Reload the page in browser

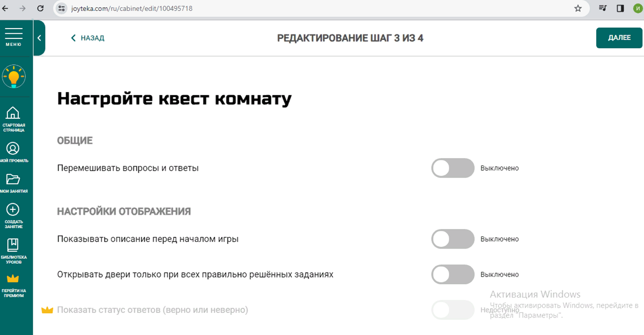(x=40, y=8)
